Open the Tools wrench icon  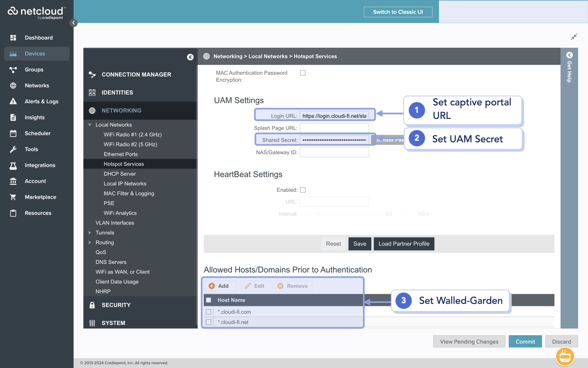point(13,149)
